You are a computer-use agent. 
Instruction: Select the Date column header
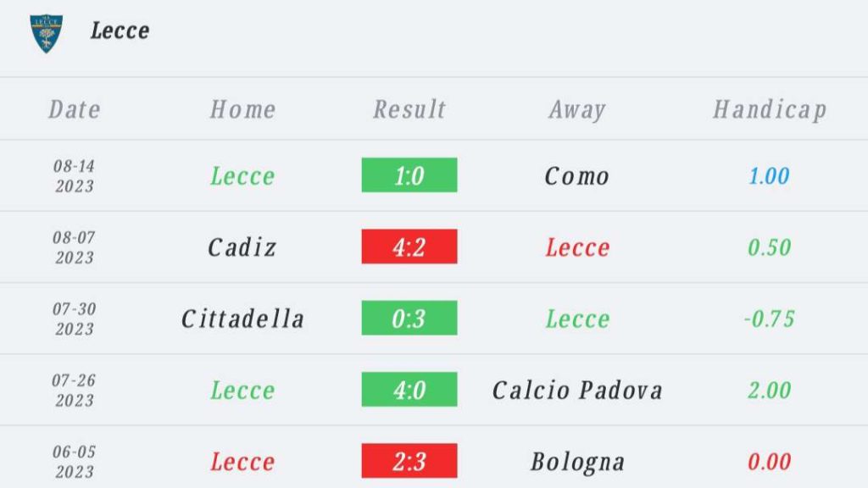point(75,109)
